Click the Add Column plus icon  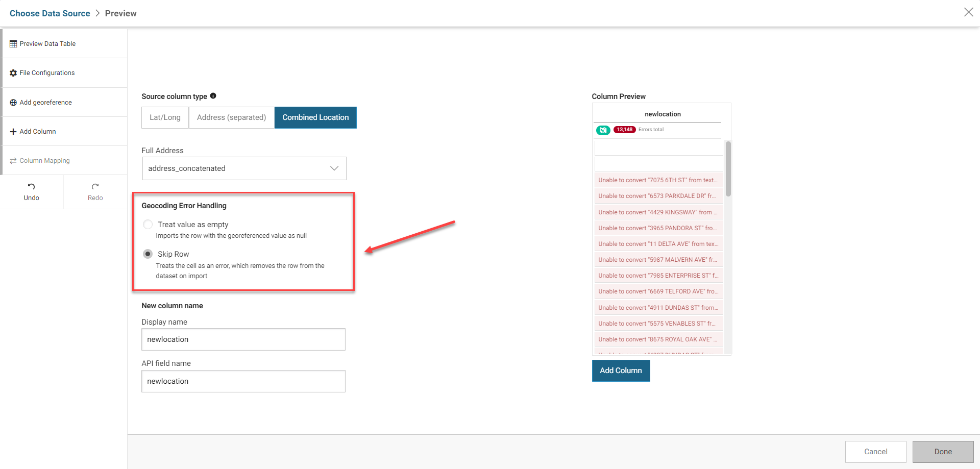coord(13,132)
